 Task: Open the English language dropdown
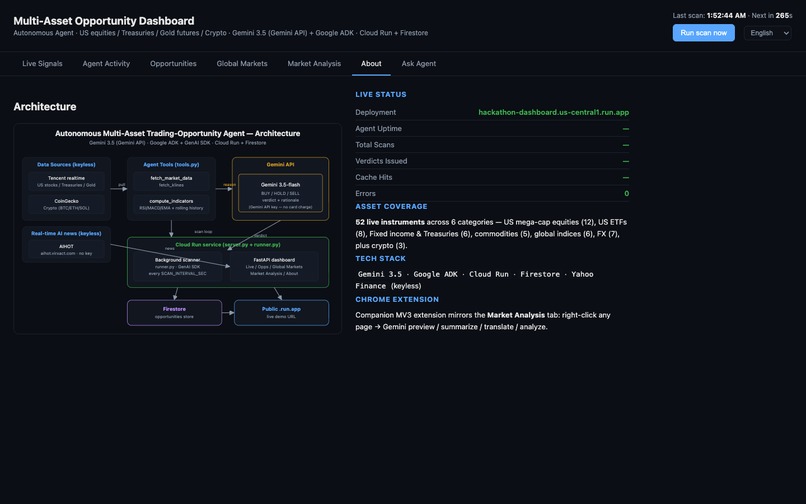pyautogui.click(x=767, y=33)
